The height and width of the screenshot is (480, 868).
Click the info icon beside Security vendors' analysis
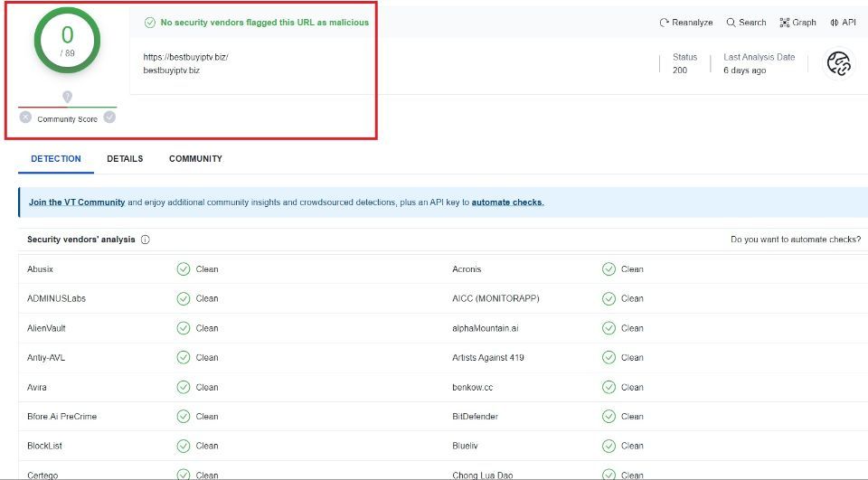[145, 240]
